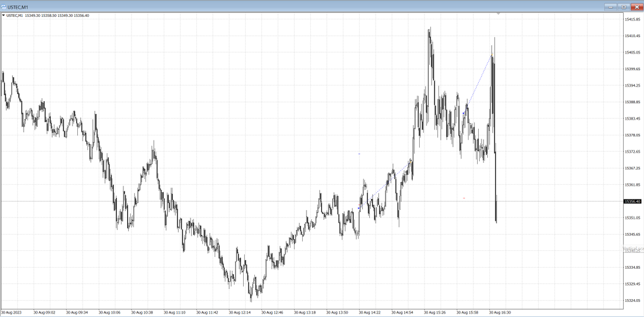The image size is (644, 317).
Task: Click the highlighted current price label 15356.40
Action: 633,201
